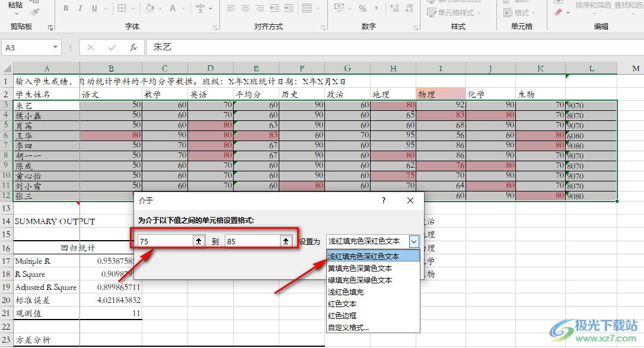
Task: Click the comma style icon
Action: (x=376, y=8)
